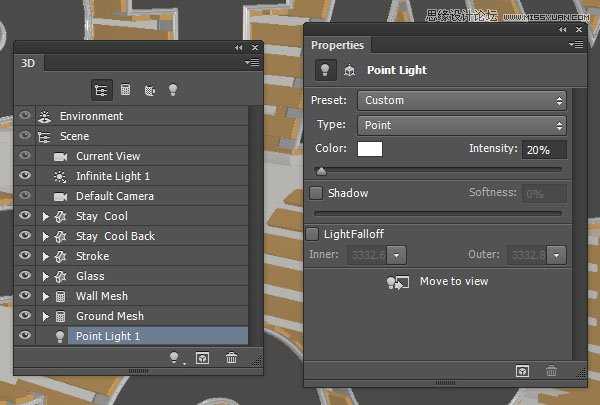Expand the Ground Mesh item
The width and height of the screenshot is (600, 405).
coord(46,317)
